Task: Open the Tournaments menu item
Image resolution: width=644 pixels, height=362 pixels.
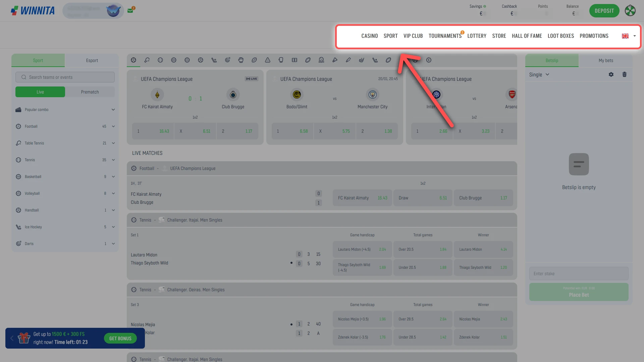Action: click(x=445, y=36)
